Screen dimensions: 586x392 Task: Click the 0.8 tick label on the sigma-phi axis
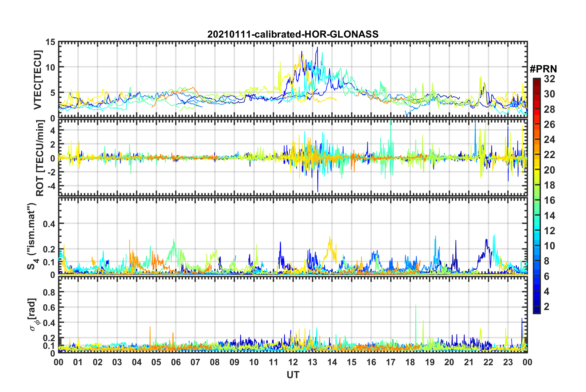(49, 292)
